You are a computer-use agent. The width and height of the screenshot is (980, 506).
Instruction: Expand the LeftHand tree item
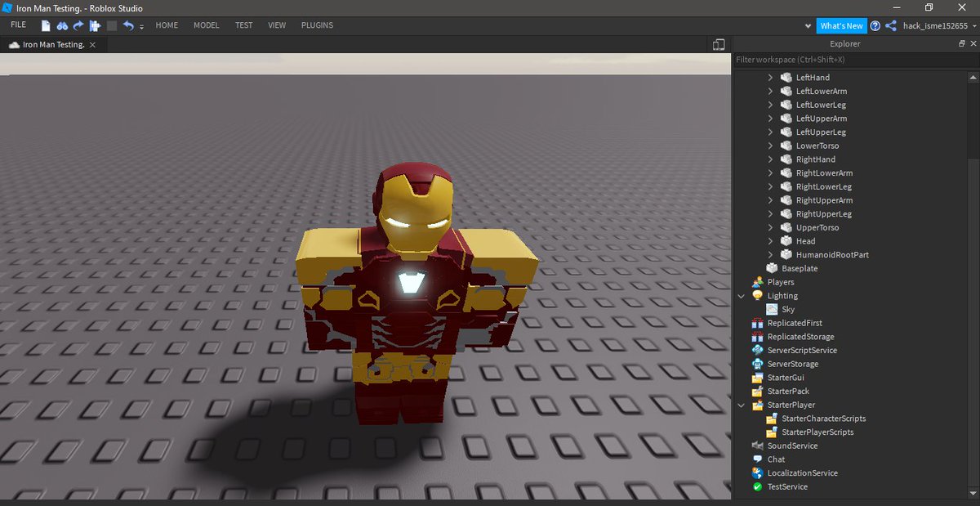tap(770, 78)
